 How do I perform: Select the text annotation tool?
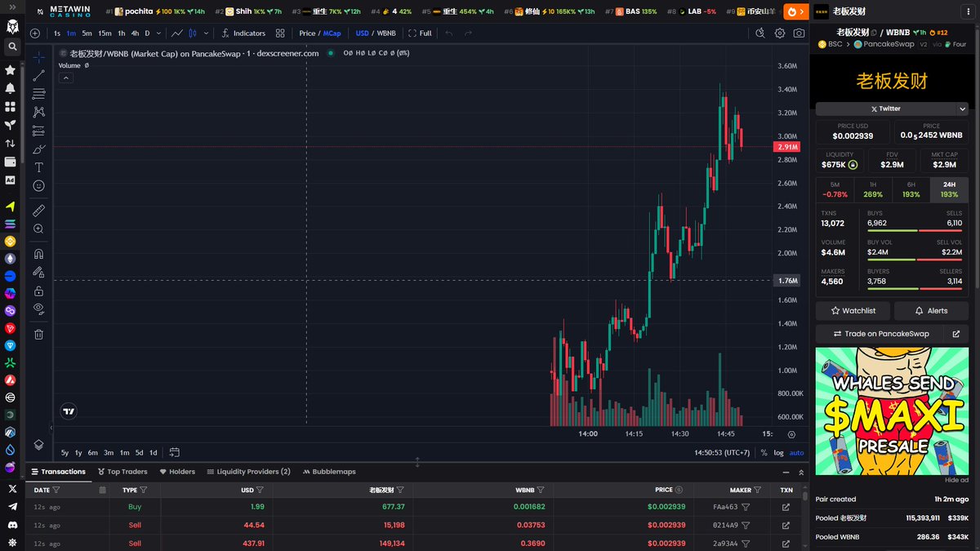pos(38,167)
